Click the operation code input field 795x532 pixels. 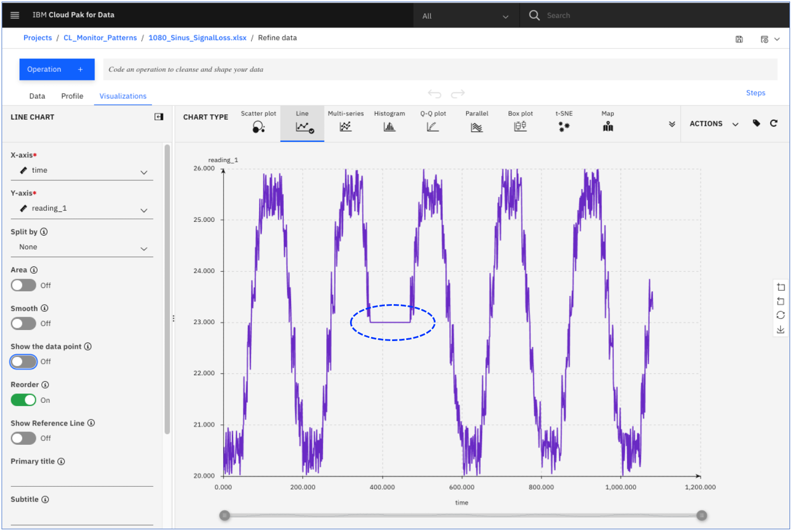click(x=440, y=70)
